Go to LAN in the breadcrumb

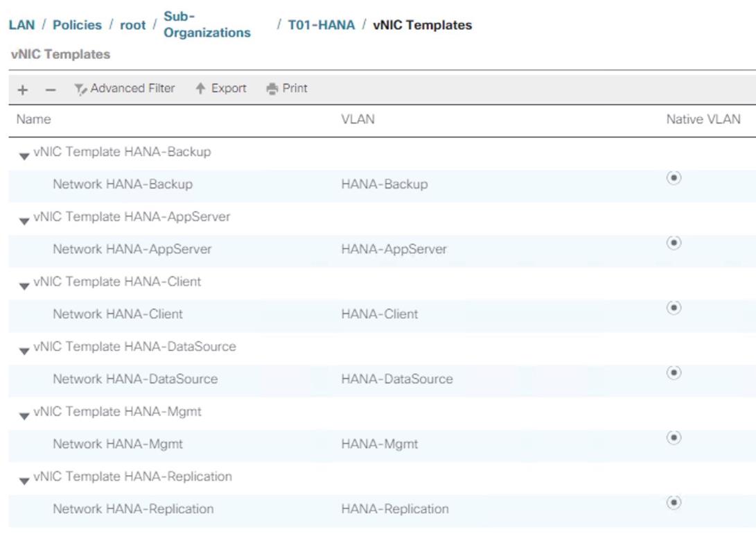(x=21, y=25)
